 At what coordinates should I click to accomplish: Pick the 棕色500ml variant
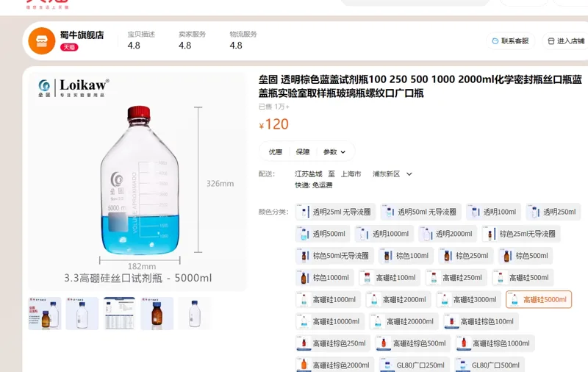[526, 256]
